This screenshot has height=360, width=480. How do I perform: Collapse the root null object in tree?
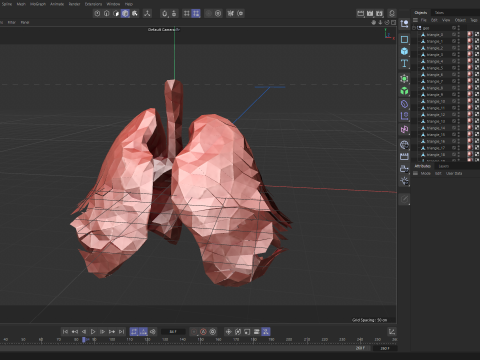[414, 28]
